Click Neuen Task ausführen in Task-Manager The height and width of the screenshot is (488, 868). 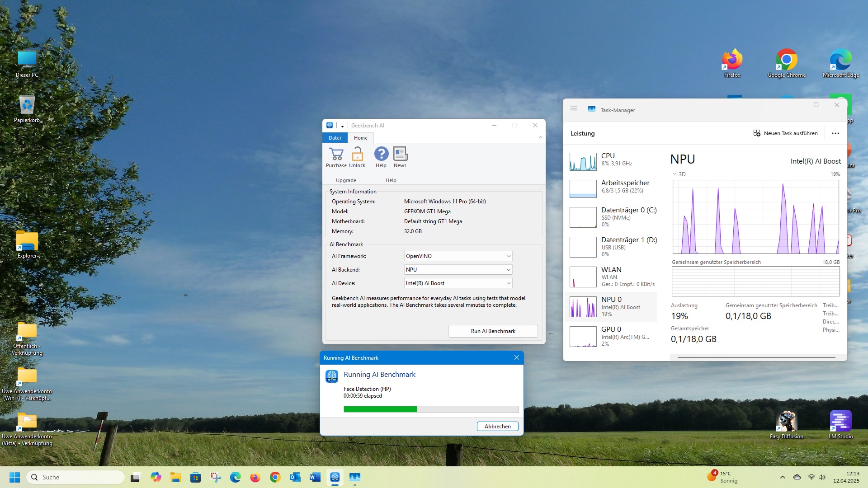(786, 133)
